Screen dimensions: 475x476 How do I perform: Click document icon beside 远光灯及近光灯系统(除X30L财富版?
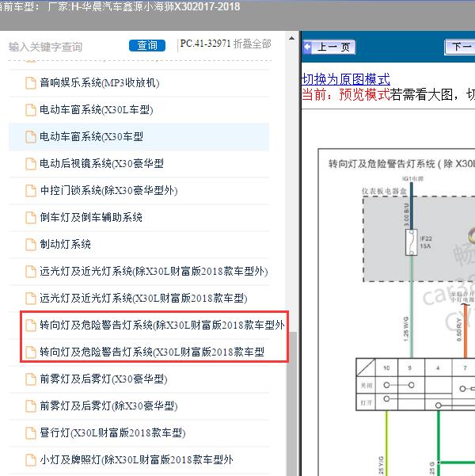(x=31, y=272)
